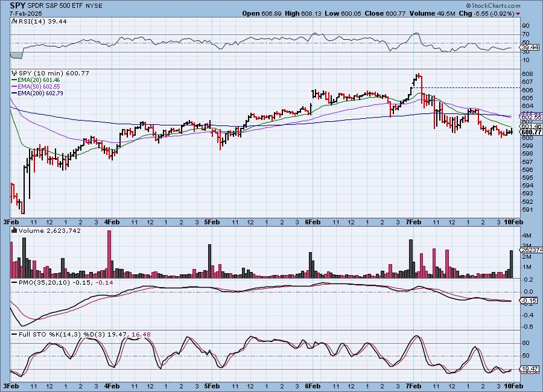
Task: Click the EMA(50) 602.55 legend text
Action: (x=39, y=87)
